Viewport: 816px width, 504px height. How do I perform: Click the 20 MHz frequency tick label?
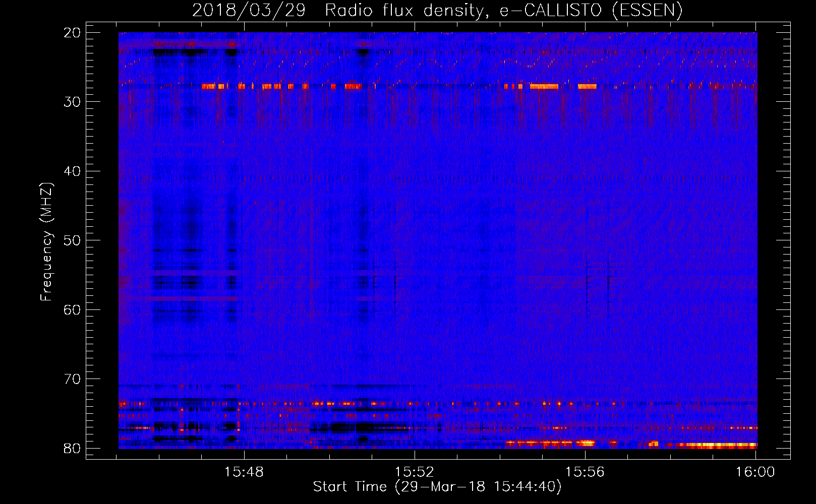point(73,33)
